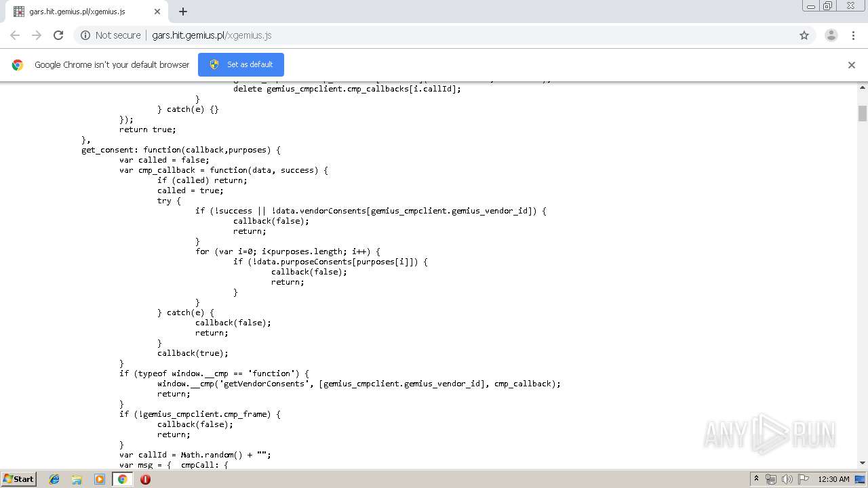
Task: Click the scrollbar up arrow
Action: [x=863, y=87]
